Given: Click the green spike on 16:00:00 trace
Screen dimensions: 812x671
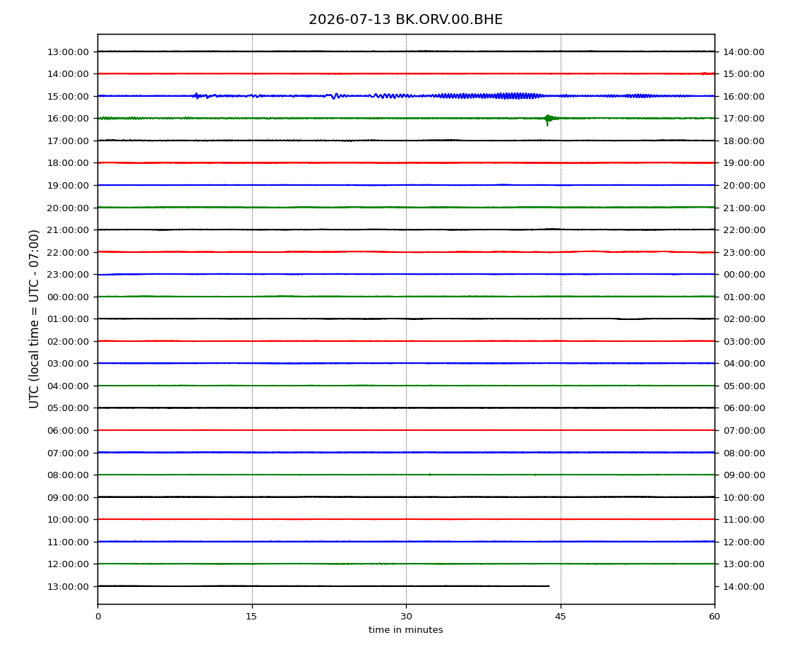Looking at the screenshot, I should click(x=548, y=119).
